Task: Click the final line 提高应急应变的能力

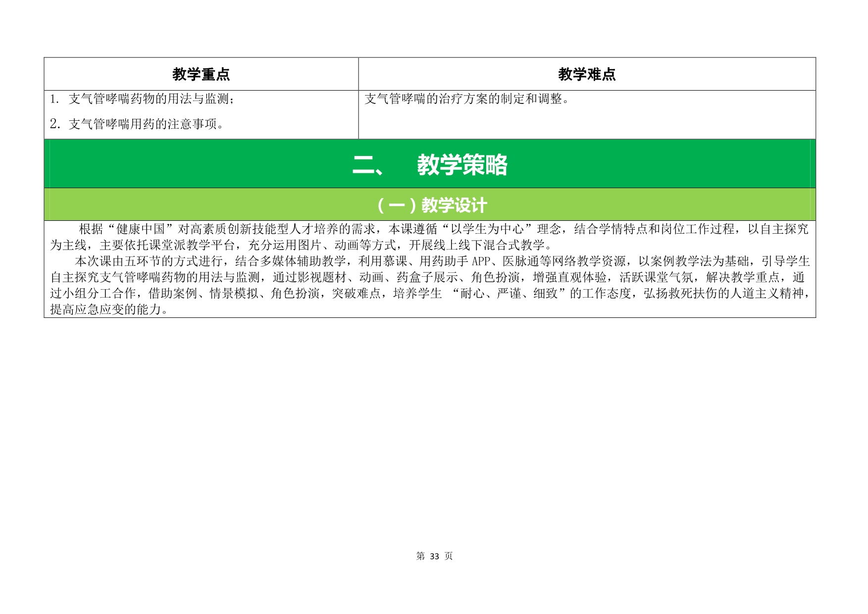Action: tap(109, 309)
